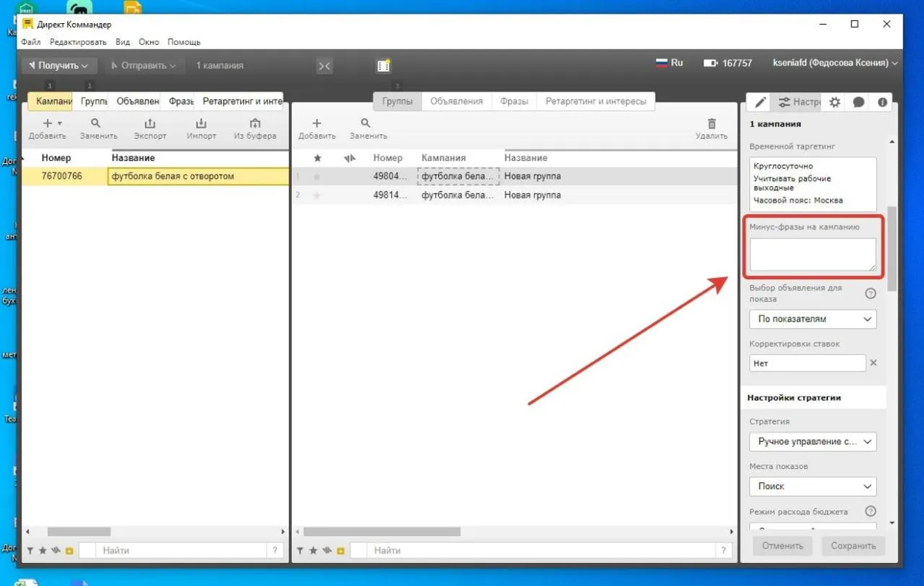Toggle favorite star for group 49814

316,196
